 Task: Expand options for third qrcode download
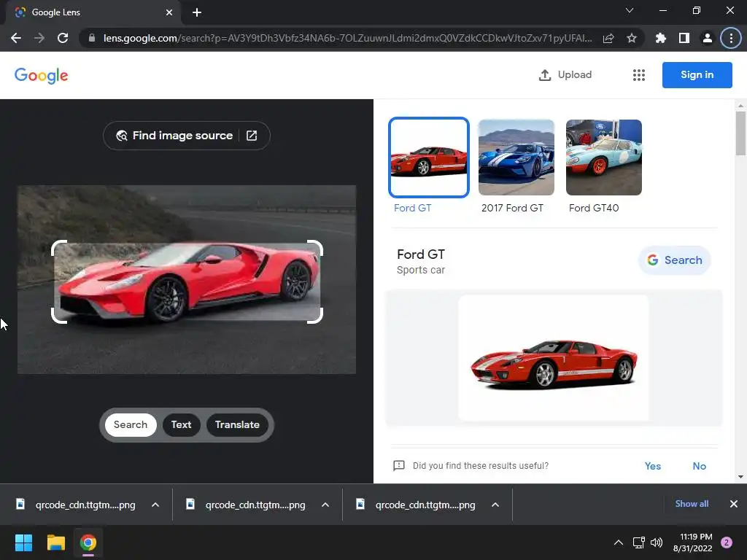click(x=495, y=505)
